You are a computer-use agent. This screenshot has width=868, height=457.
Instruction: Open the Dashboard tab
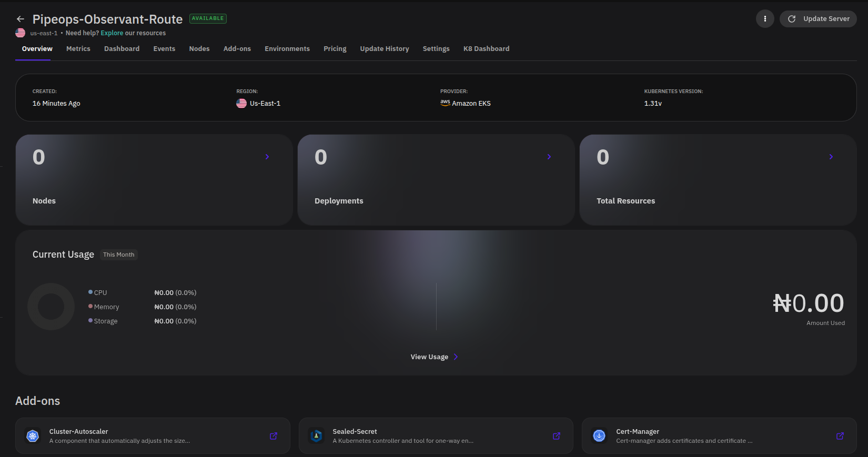coord(122,49)
